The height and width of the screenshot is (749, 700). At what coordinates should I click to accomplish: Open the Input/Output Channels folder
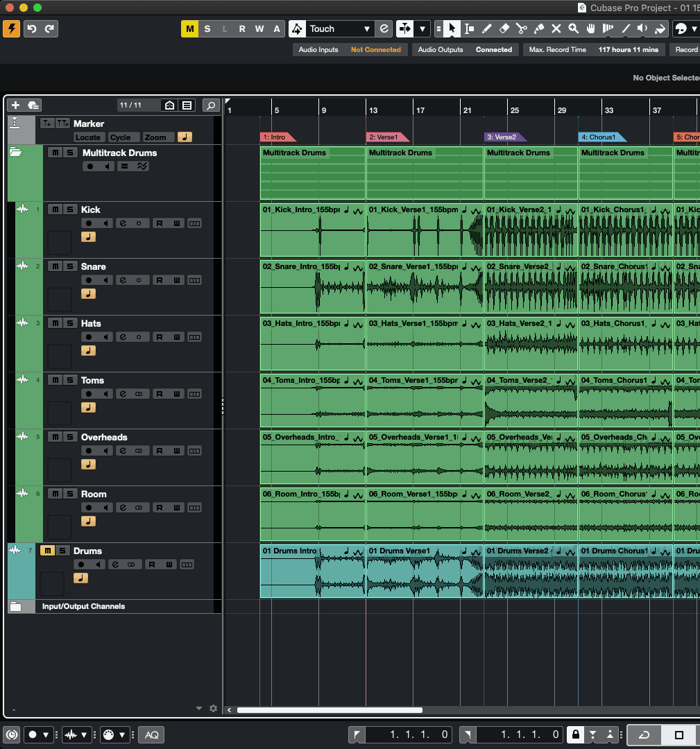click(x=16, y=607)
